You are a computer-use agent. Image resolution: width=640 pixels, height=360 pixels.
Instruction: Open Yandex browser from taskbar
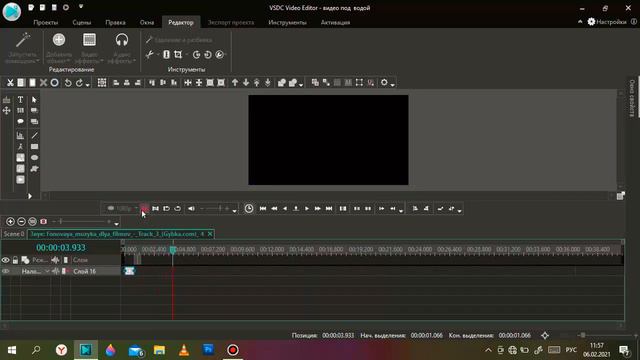pos(61,350)
